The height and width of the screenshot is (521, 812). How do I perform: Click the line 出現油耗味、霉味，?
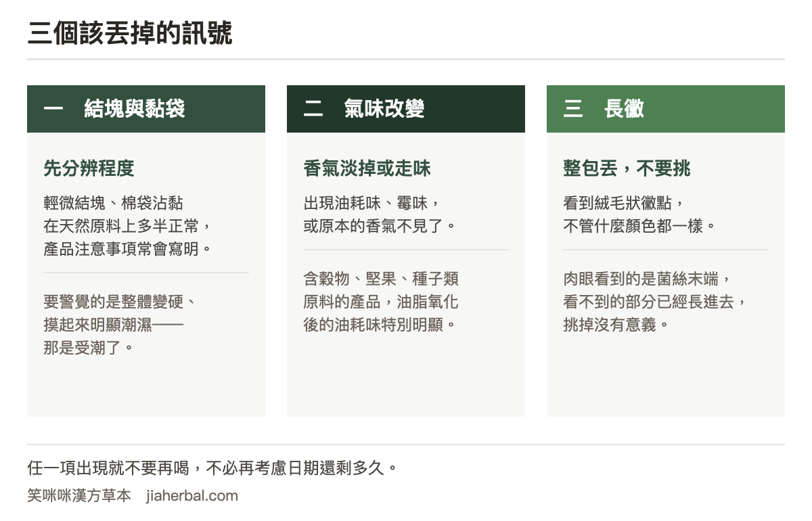(x=373, y=203)
